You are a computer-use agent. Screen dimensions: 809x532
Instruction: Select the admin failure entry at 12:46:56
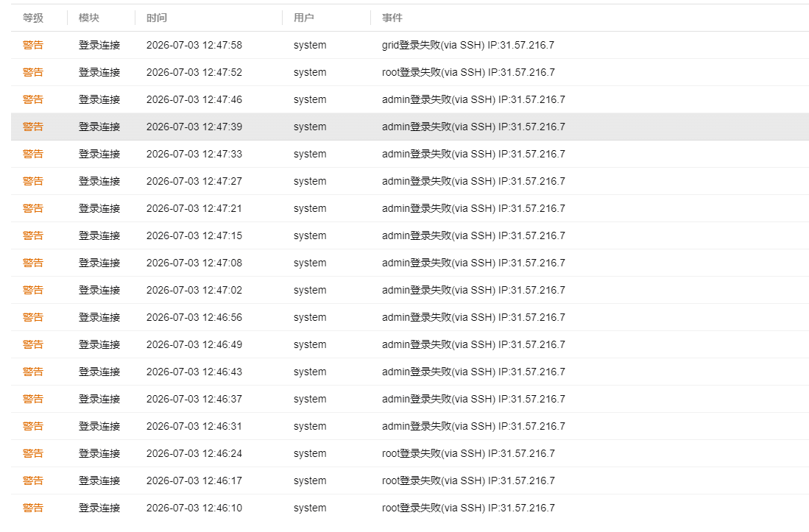point(410,318)
